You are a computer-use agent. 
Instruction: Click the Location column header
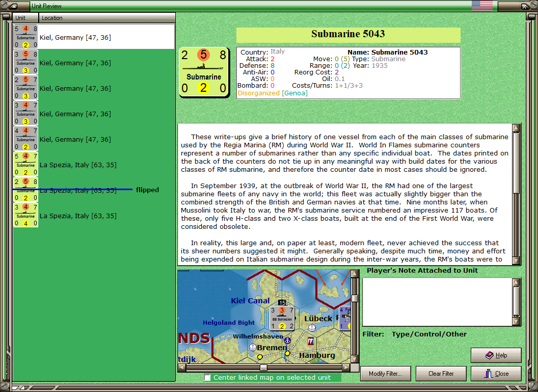[x=106, y=18]
